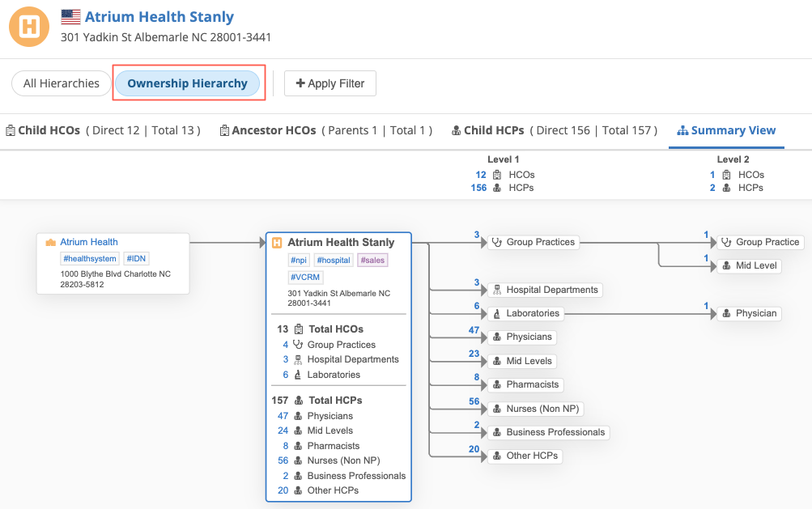Click the #healthsystem tag
812x509 pixels.
90,258
